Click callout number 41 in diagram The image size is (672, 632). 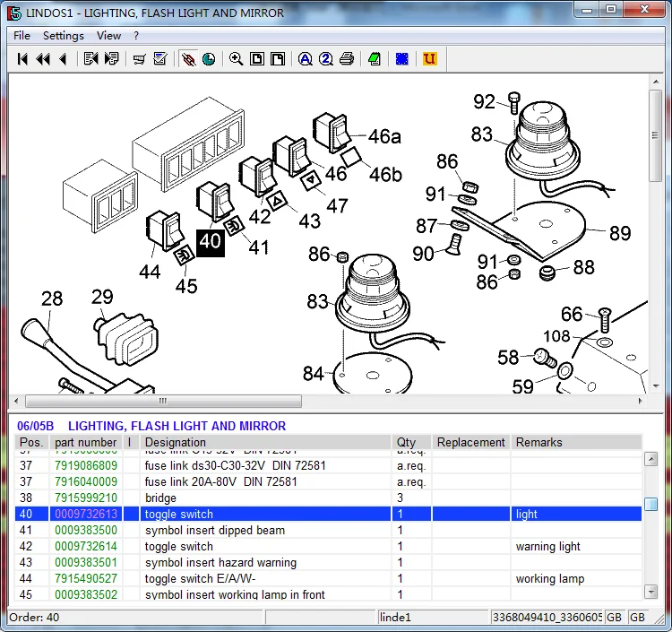[x=259, y=247]
